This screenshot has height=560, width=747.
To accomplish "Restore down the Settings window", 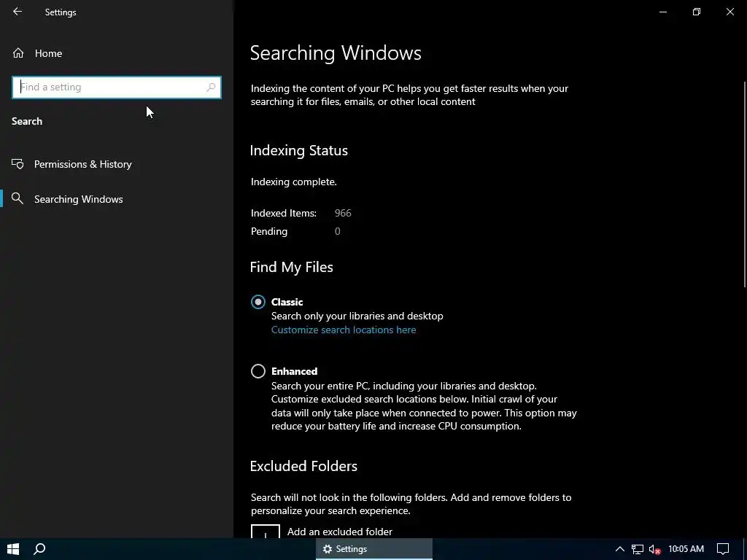I will click(x=697, y=12).
